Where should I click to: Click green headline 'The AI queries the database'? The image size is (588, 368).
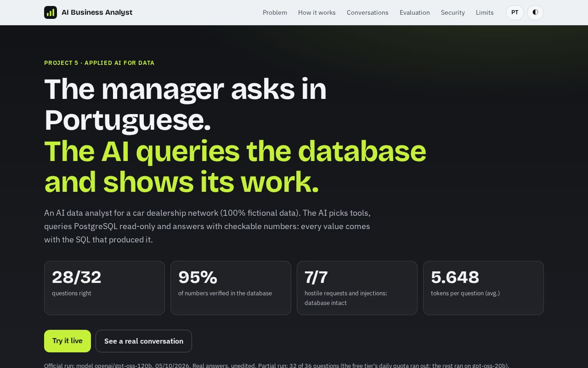[x=235, y=151]
